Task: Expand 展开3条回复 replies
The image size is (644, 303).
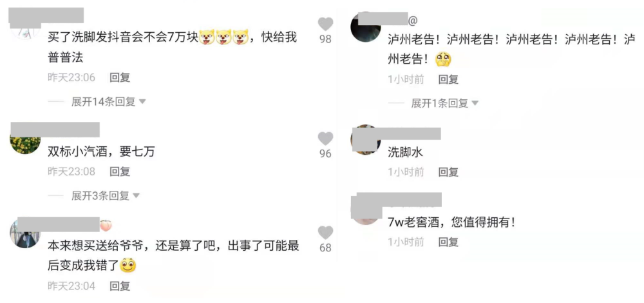Action: click(x=106, y=196)
